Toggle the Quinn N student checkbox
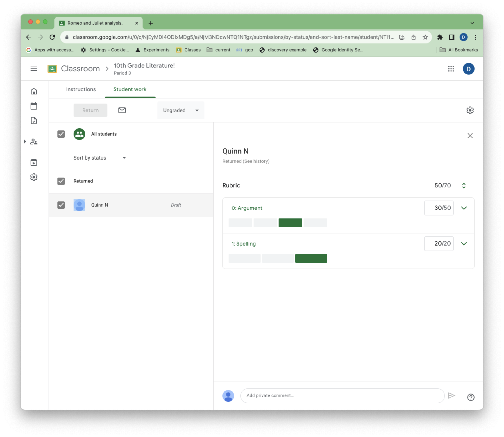The image size is (504, 437). 61,205
